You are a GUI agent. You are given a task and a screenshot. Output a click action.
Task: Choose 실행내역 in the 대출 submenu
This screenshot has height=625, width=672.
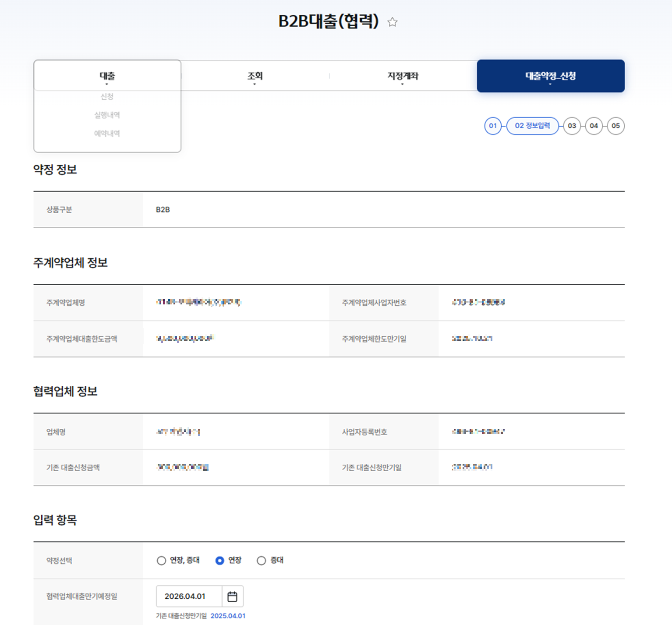(x=107, y=115)
